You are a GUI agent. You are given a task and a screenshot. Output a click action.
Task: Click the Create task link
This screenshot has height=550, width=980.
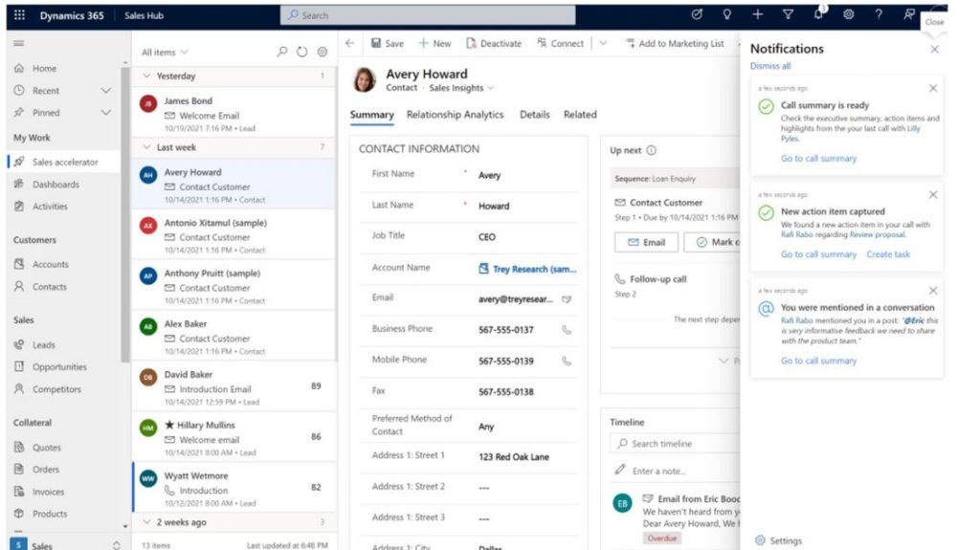coord(888,254)
